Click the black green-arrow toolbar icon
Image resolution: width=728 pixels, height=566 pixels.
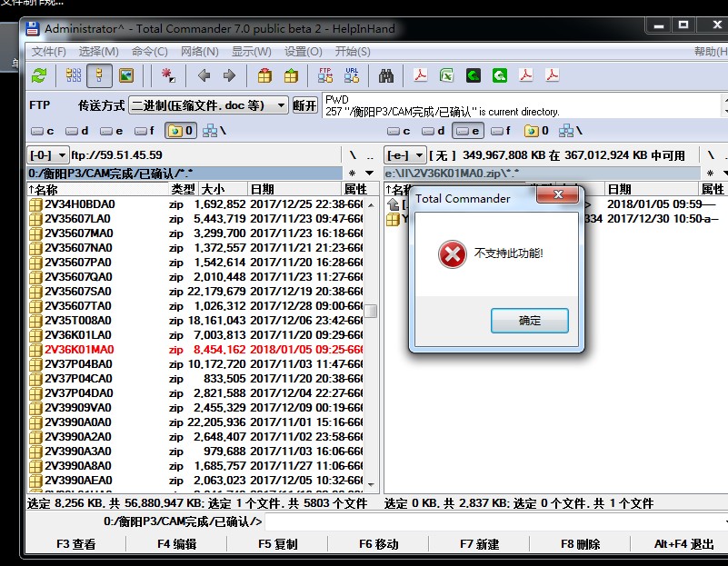pos(474,75)
